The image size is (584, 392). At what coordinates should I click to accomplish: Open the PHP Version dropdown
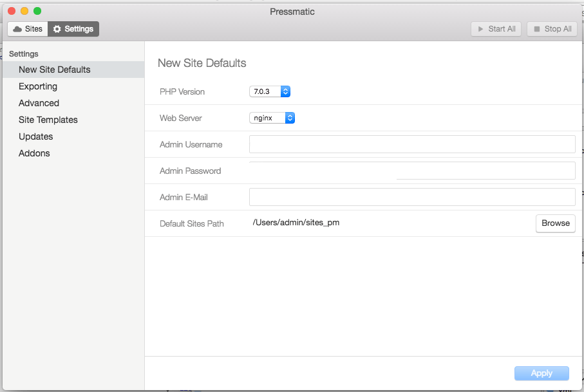click(270, 91)
